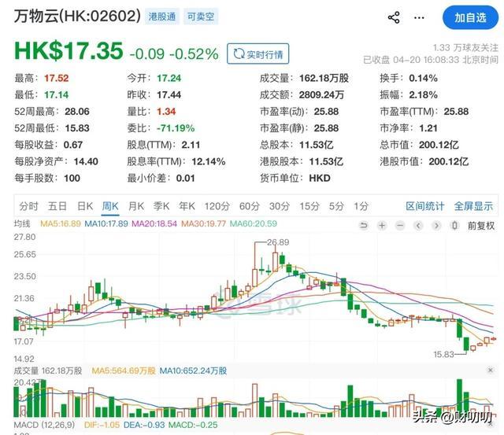Refresh using the 实时行情 button

coord(258,54)
